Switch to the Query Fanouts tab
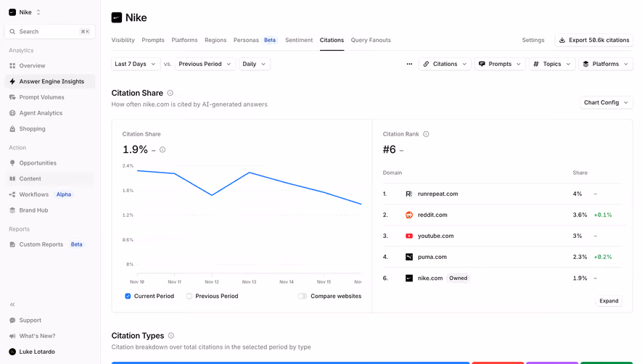 point(371,40)
